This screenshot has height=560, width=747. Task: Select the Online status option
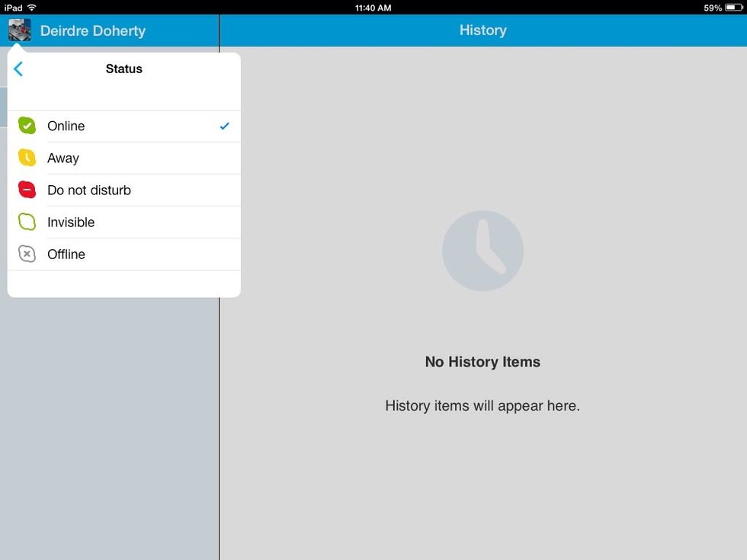(66, 126)
